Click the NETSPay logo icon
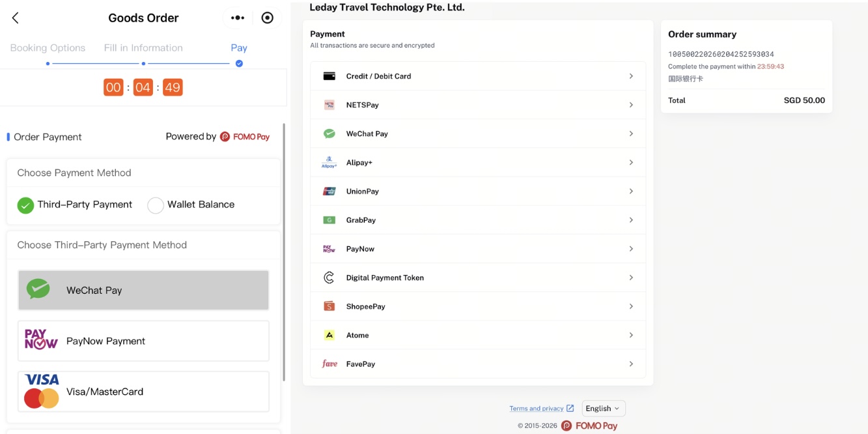This screenshot has height=434, width=868. tap(329, 105)
